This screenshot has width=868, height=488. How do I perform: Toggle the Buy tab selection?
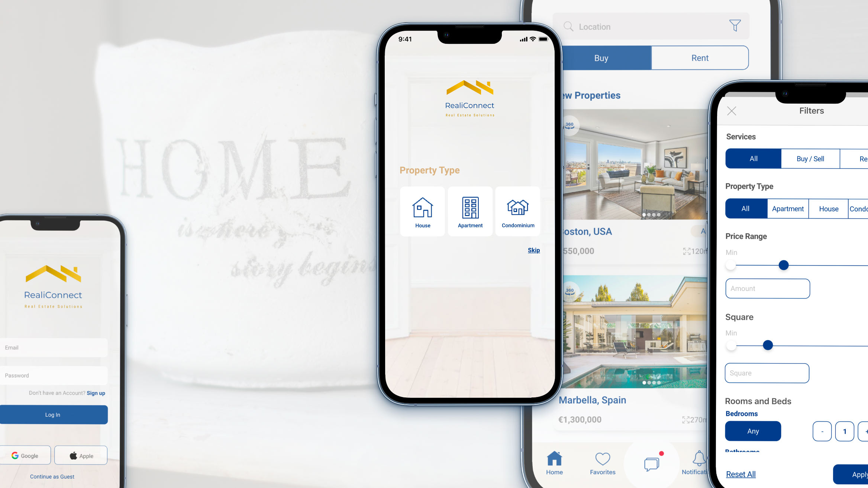pos(601,58)
